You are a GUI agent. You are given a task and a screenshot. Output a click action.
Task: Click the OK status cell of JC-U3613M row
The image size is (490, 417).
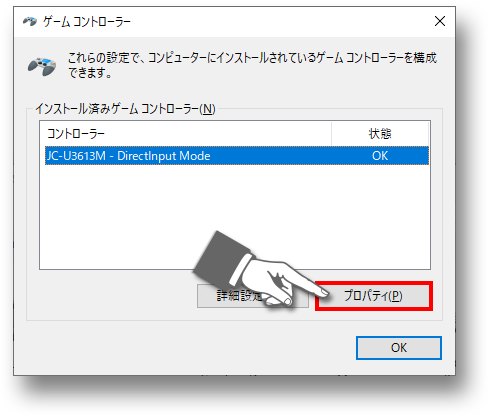[380, 156]
